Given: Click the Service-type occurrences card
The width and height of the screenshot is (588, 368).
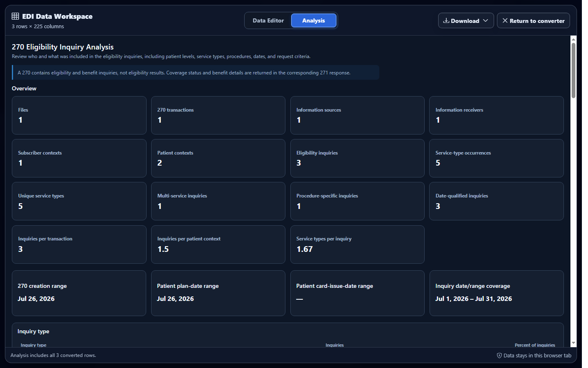Looking at the screenshot, I should 497,158.
